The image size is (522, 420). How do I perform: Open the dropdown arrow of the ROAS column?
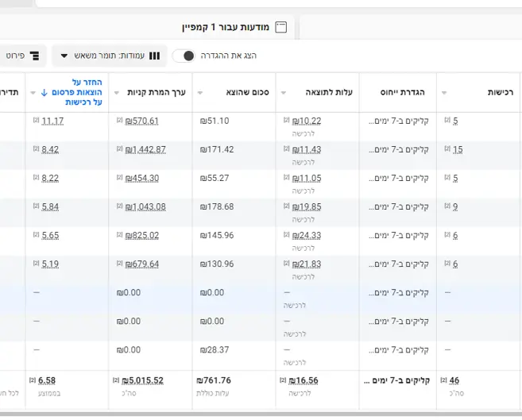(x=33, y=93)
